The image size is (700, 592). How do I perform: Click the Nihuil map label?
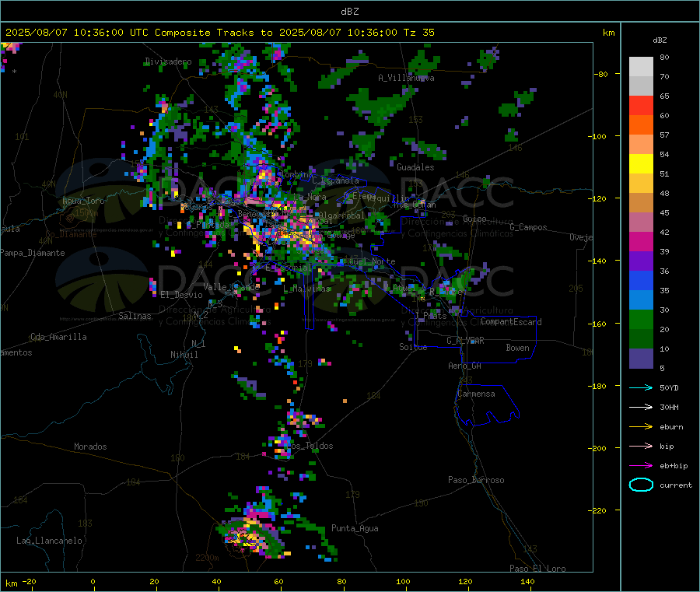point(184,355)
